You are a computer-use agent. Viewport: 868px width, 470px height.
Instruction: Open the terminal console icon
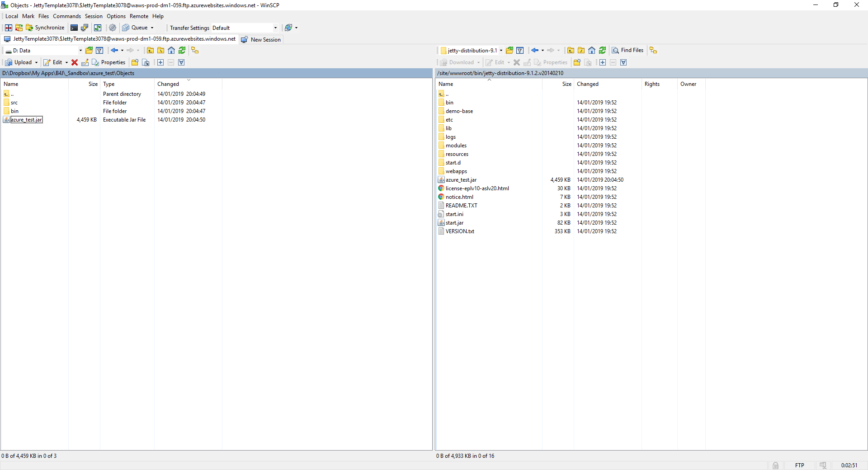[74, 28]
